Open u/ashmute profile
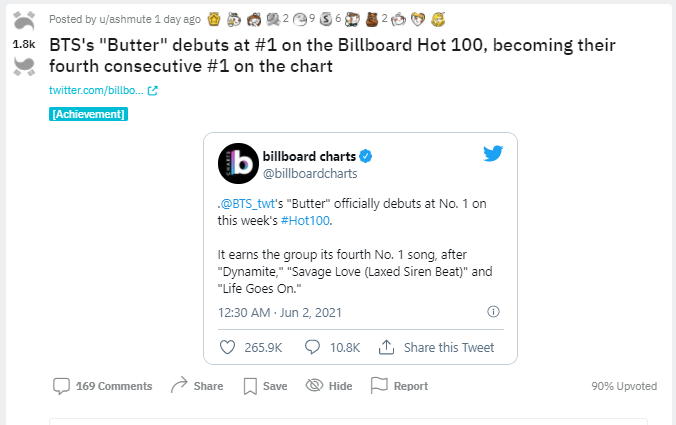Image resolution: width=676 pixels, height=425 pixels. point(125,19)
